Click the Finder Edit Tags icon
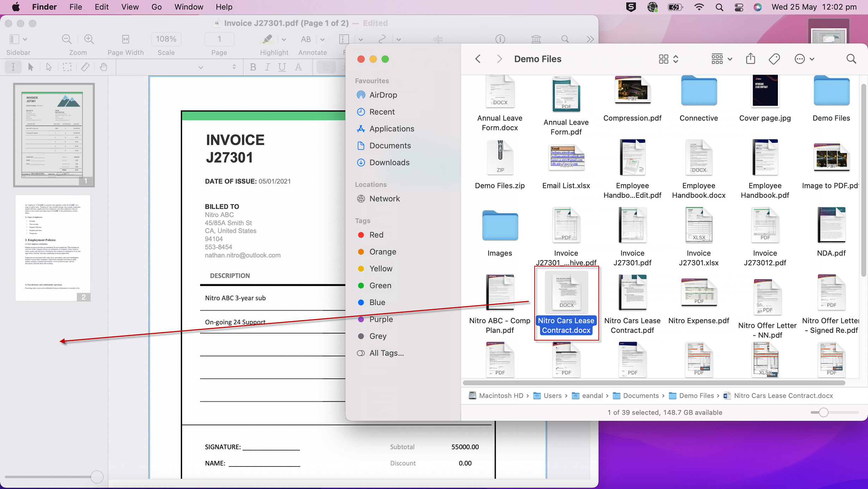The image size is (868, 489). (774, 59)
